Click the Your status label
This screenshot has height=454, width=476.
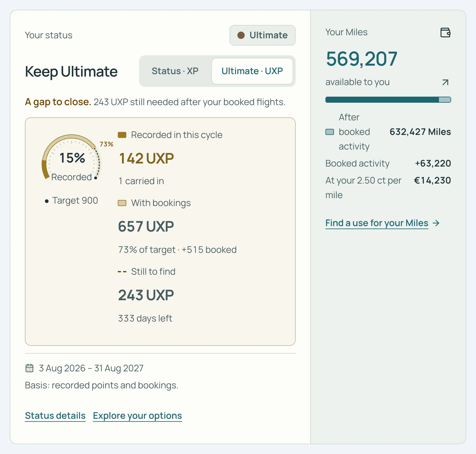point(49,35)
